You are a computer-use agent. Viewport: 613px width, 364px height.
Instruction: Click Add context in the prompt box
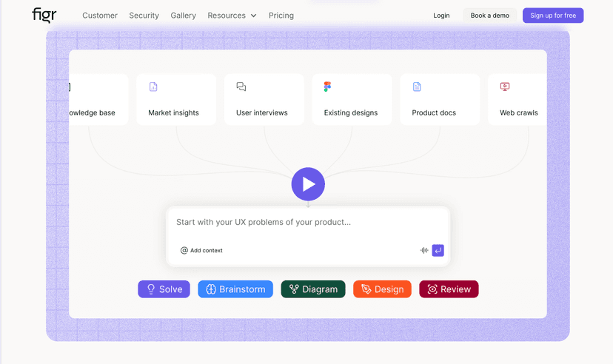(x=201, y=251)
